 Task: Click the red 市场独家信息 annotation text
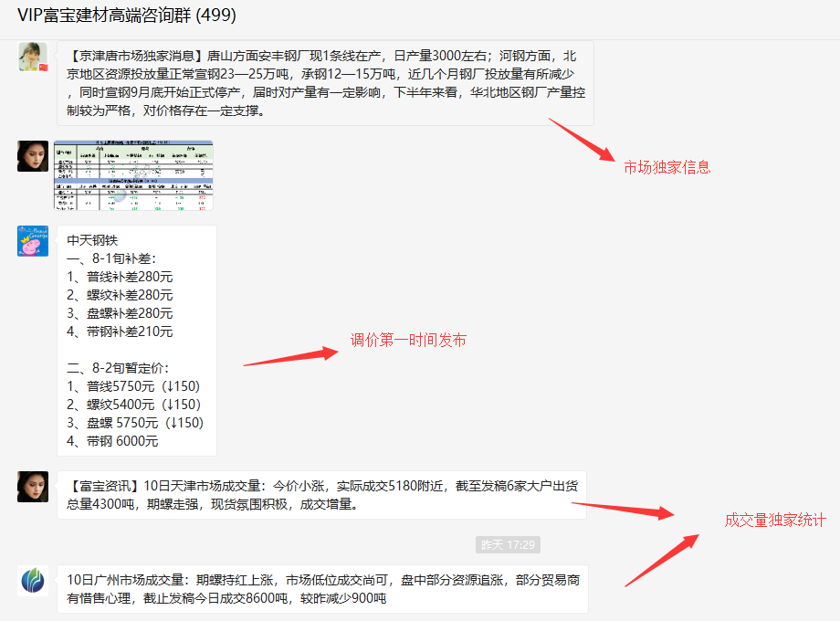[x=667, y=167]
